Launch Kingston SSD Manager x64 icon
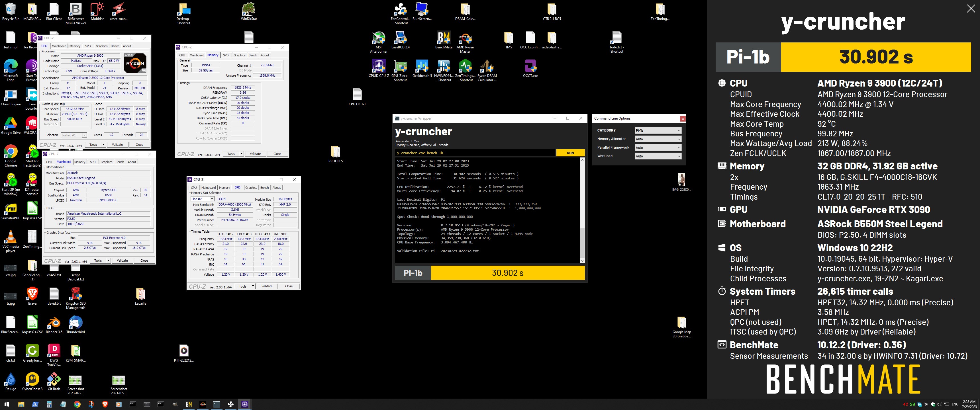This screenshot has height=410, width=980. (x=75, y=298)
